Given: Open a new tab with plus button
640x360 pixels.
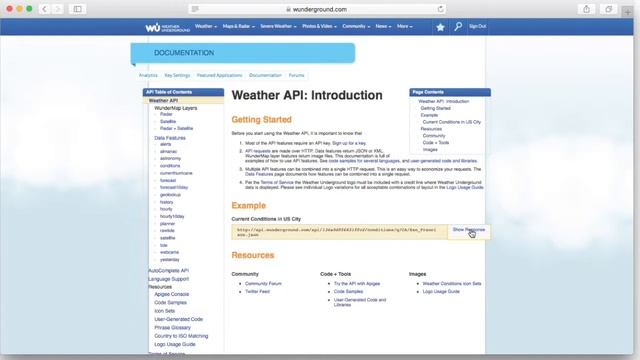Looking at the screenshot, I should coord(628,12).
